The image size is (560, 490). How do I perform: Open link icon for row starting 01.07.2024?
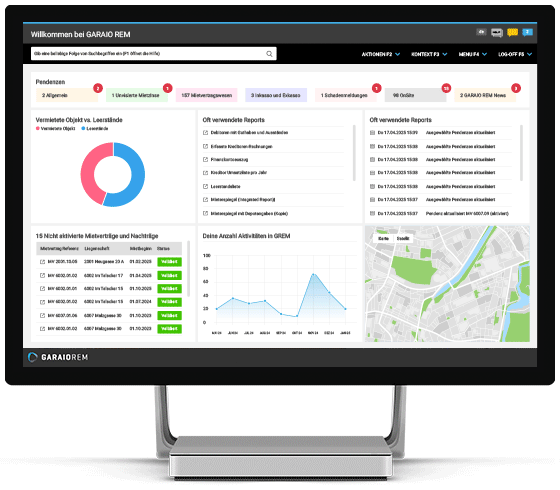[42, 302]
